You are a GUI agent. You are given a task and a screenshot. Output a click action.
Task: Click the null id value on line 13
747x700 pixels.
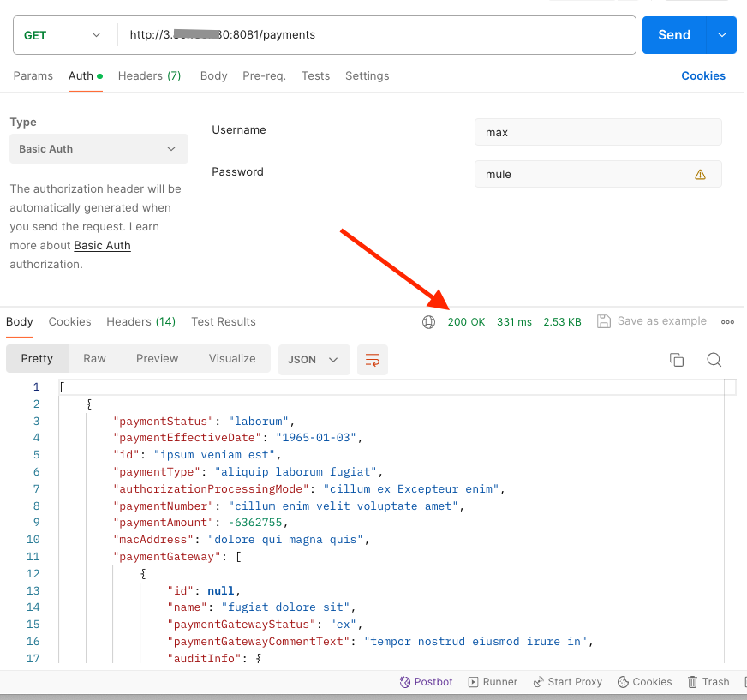[x=220, y=591]
